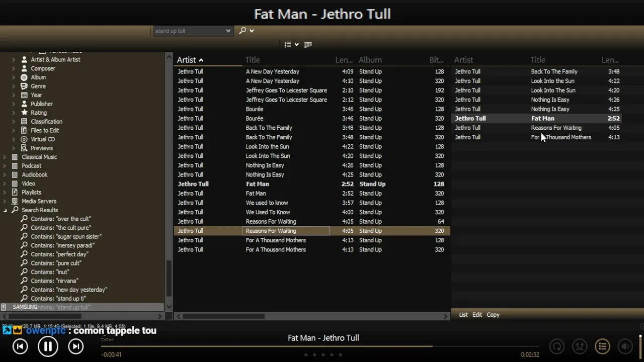Viewport: 644px width, 362px height.
Task: Expand the Album tree node
Action: [14, 77]
